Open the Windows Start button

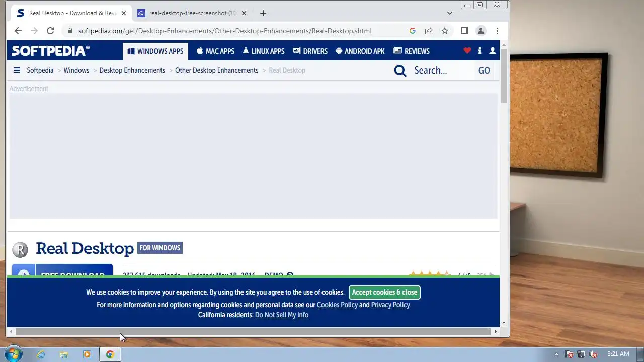(x=13, y=354)
